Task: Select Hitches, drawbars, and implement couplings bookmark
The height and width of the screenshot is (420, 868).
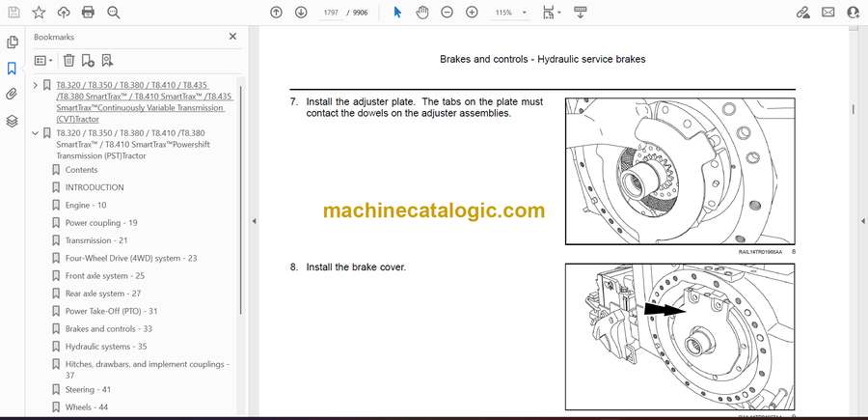Action: (x=148, y=370)
